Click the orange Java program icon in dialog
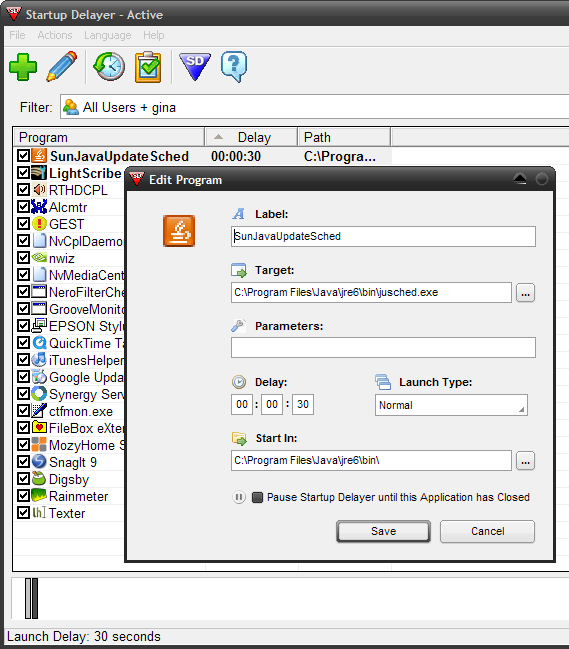Image resolution: width=569 pixels, height=649 pixels. point(179,231)
